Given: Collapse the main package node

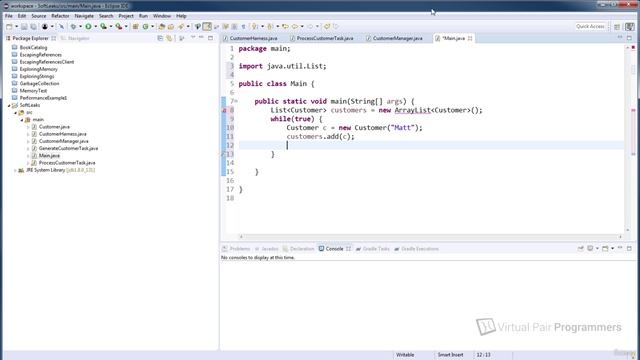Looking at the screenshot, I should click(22, 120).
